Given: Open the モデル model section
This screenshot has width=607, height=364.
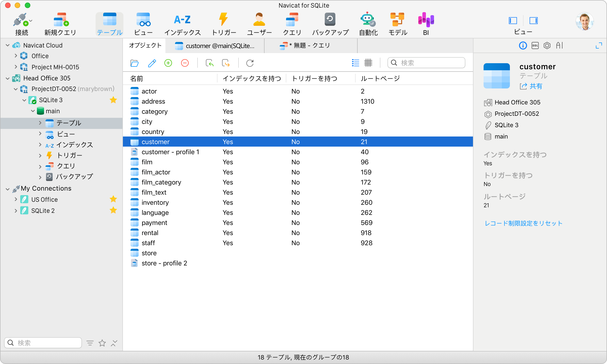Looking at the screenshot, I should 398,24.
